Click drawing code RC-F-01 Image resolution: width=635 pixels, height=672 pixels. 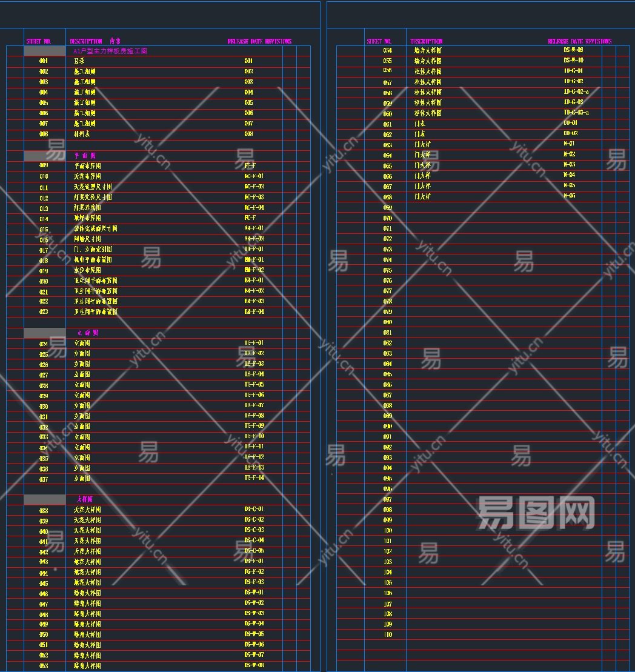(254, 176)
